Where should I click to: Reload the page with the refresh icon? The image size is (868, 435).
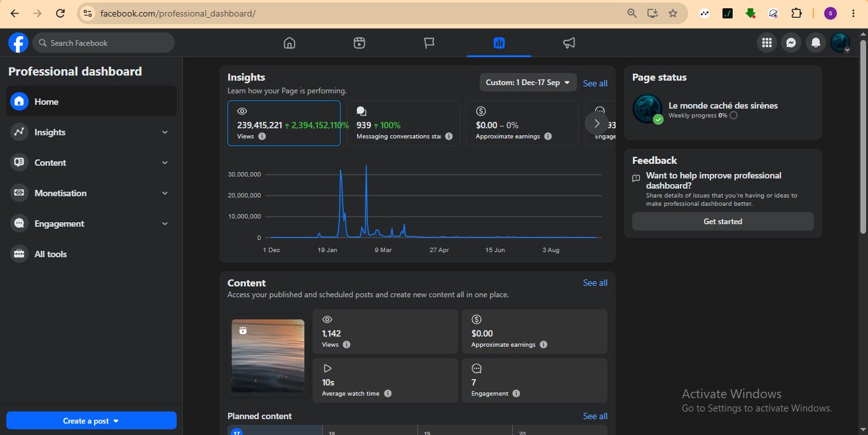pos(60,13)
